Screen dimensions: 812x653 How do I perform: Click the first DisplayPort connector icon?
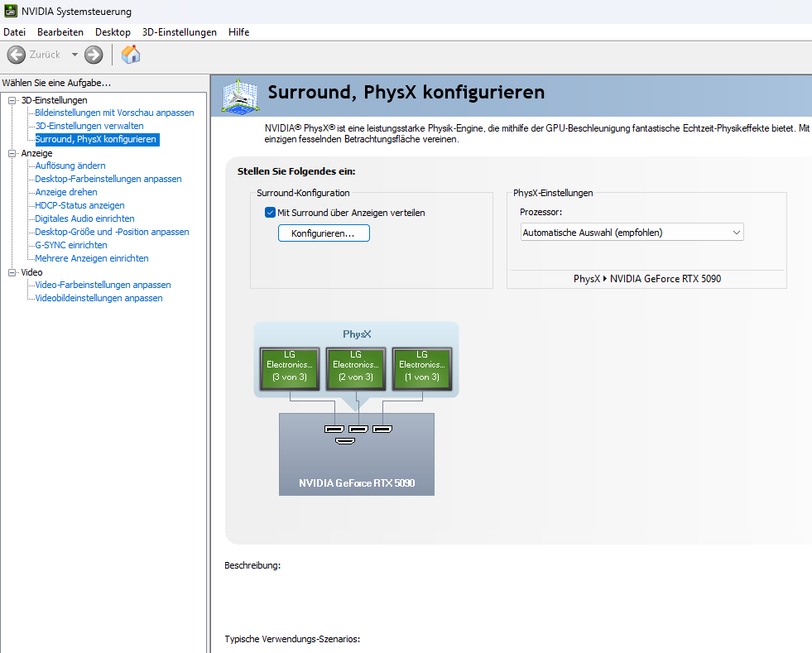coord(334,429)
